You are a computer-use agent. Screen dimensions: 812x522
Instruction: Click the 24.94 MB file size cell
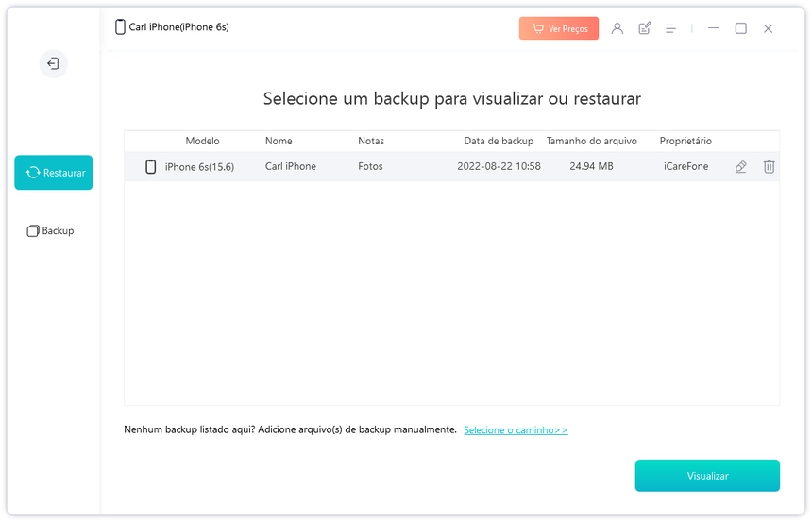(x=591, y=166)
